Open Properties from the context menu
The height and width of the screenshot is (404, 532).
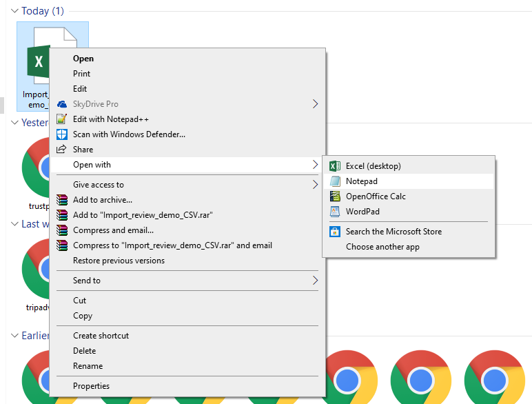(187, 386)
